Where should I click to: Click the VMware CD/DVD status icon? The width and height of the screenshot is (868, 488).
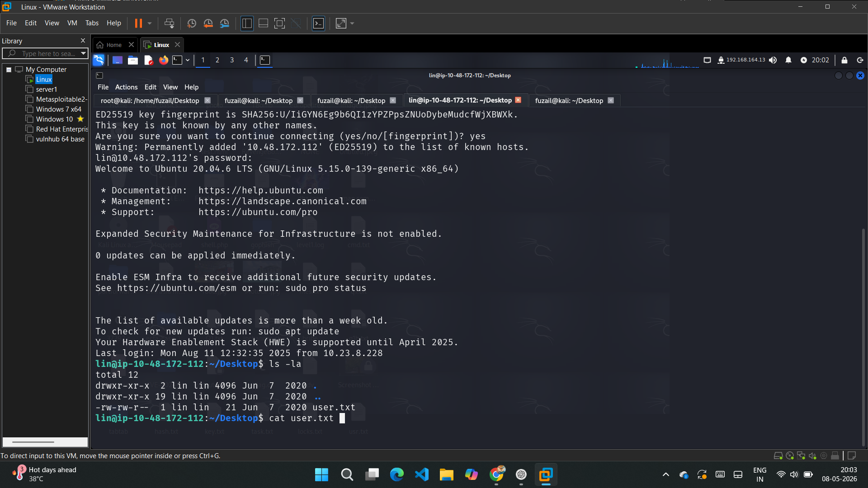pos(790,455)
